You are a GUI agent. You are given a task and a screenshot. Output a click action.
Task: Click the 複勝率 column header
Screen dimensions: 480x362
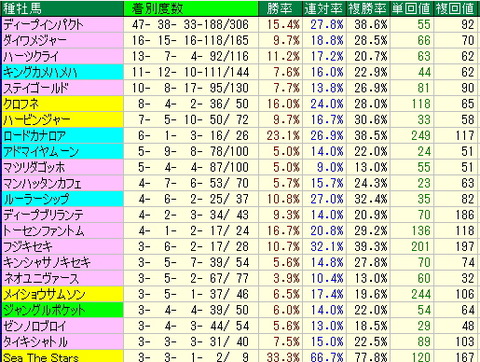(x=367, y=9)
